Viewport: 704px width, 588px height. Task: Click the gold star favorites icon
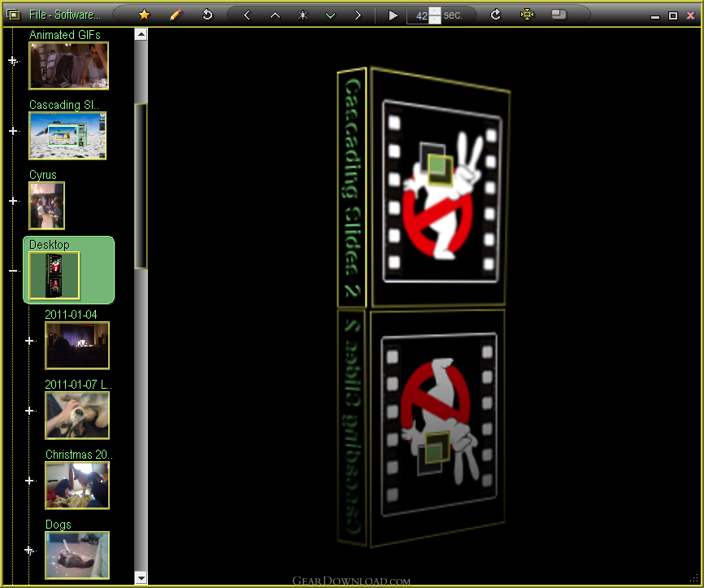(x=144, y=15)
